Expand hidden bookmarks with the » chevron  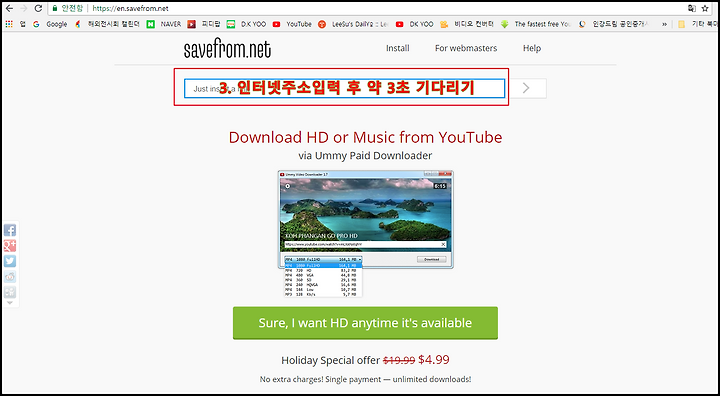click(664, 24)
